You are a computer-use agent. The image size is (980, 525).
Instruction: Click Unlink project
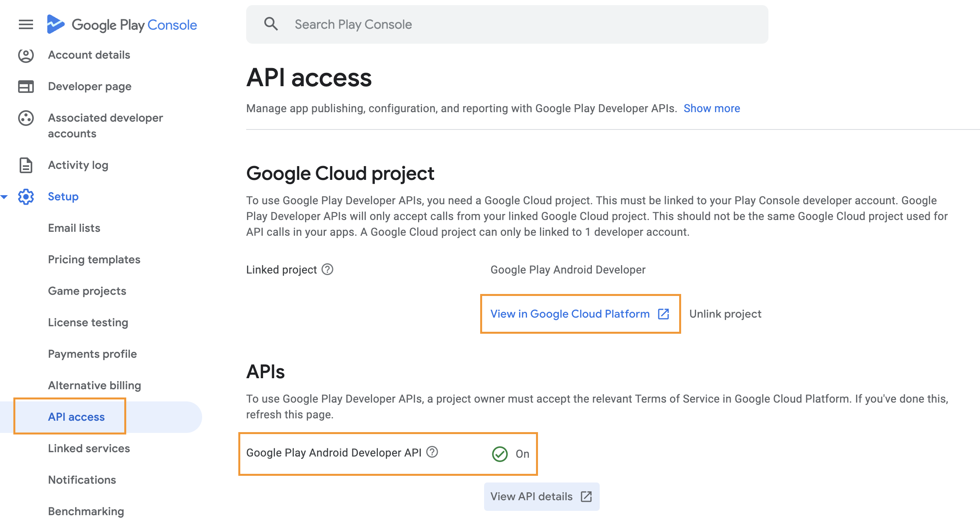coord(725,314)
